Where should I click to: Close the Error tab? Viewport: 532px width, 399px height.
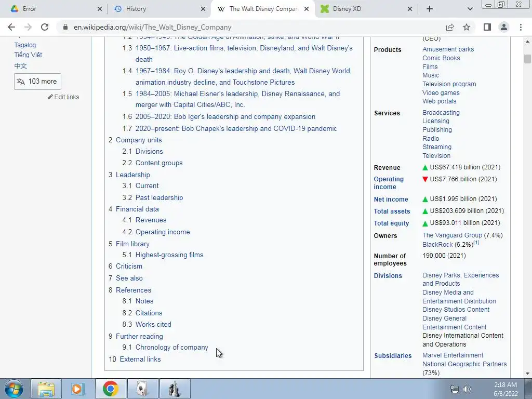point(99,9)
